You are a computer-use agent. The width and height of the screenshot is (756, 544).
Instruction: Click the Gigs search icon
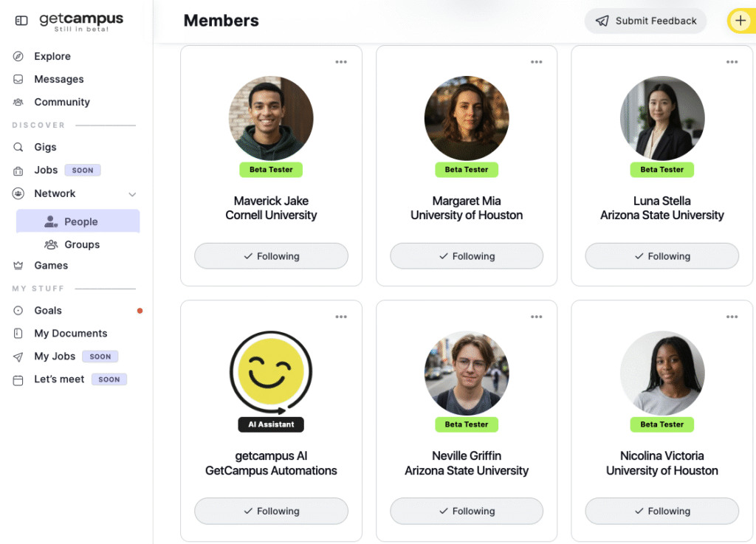[x=18, y=147]
